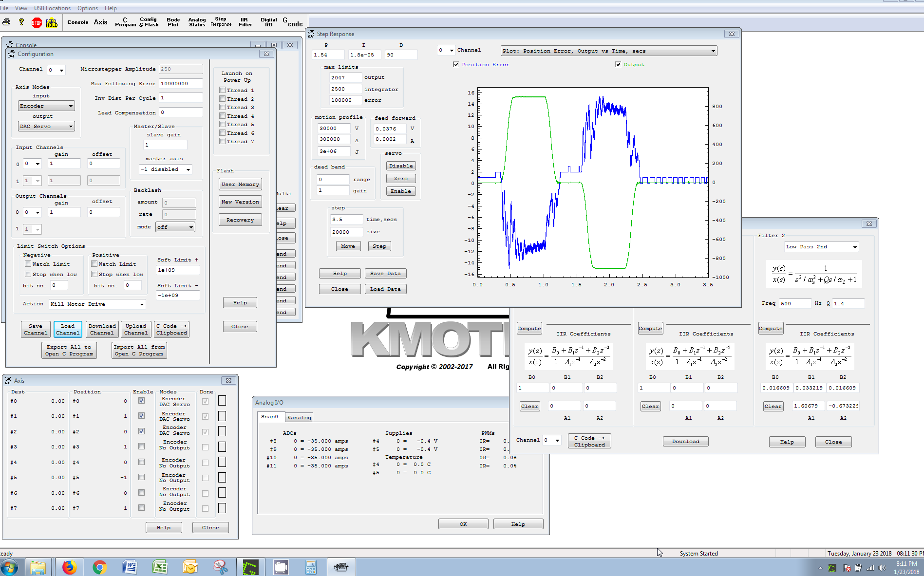Image resolution: width=924 pixels, height=576 pixels.
Task: Toggle the Position Error plot checkbox
Action: [456, 64]
